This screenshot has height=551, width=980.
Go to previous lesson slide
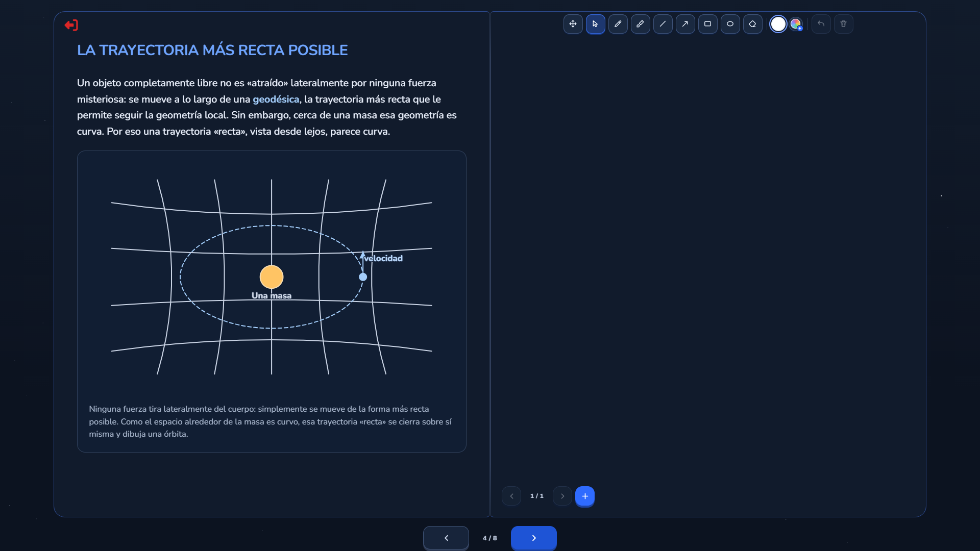coord(446,538)
